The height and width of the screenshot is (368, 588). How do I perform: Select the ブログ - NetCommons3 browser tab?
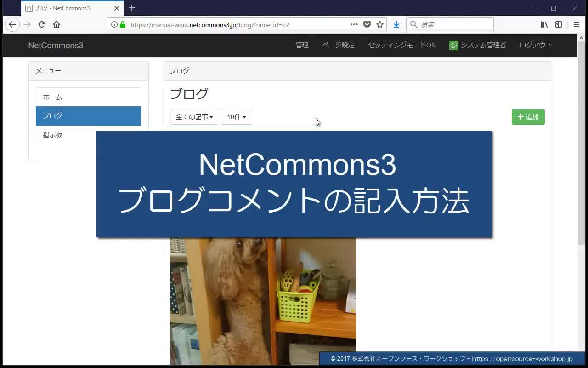tap(72, 8)
